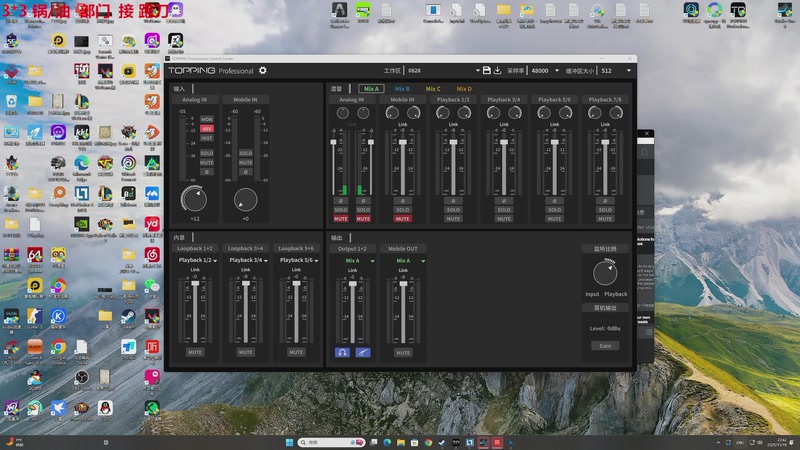Toggle phase invert (ø) on Playback 1/2 mixer channel
This screenshot has width=800, height=450.
tap(453, 201)
